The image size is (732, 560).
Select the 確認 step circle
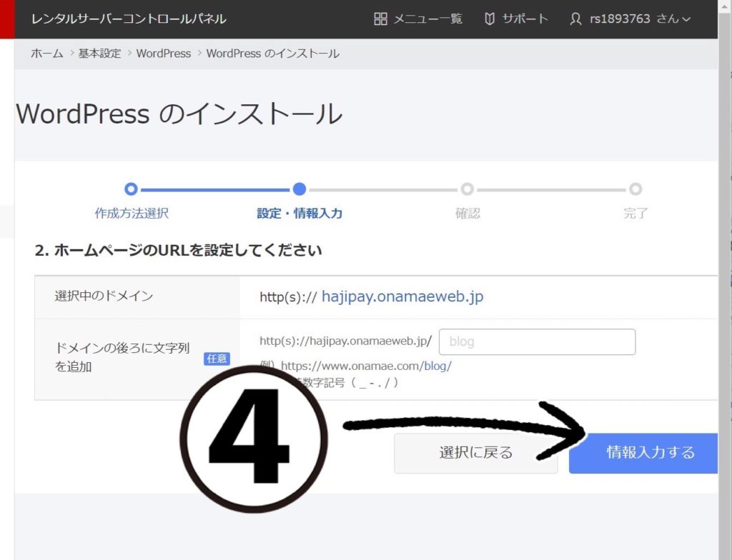click(x=468, y=189)
